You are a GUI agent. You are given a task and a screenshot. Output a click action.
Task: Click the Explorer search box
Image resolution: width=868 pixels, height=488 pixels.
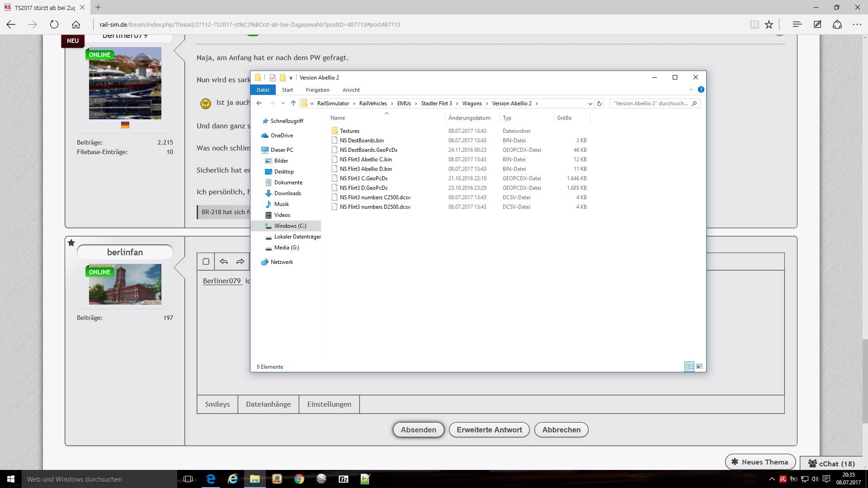coord(651,103)
